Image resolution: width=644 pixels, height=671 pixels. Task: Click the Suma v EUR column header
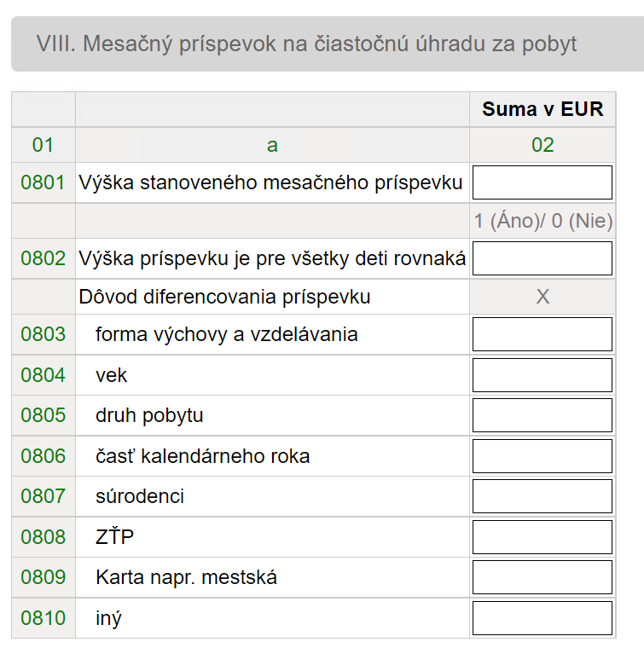542,109
